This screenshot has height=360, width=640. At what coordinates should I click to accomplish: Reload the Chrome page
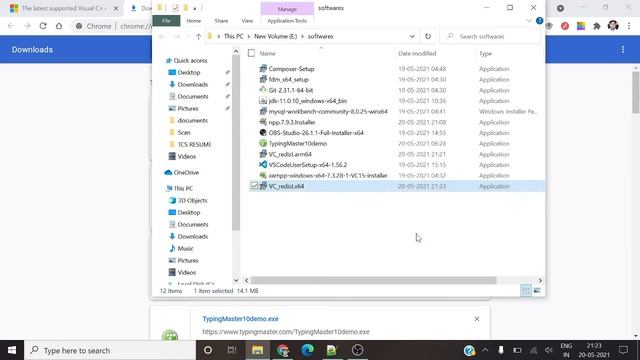tap(43, 26)
